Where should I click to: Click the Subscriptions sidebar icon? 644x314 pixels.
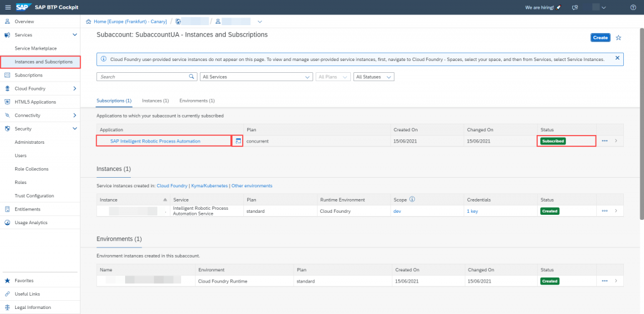7,75
